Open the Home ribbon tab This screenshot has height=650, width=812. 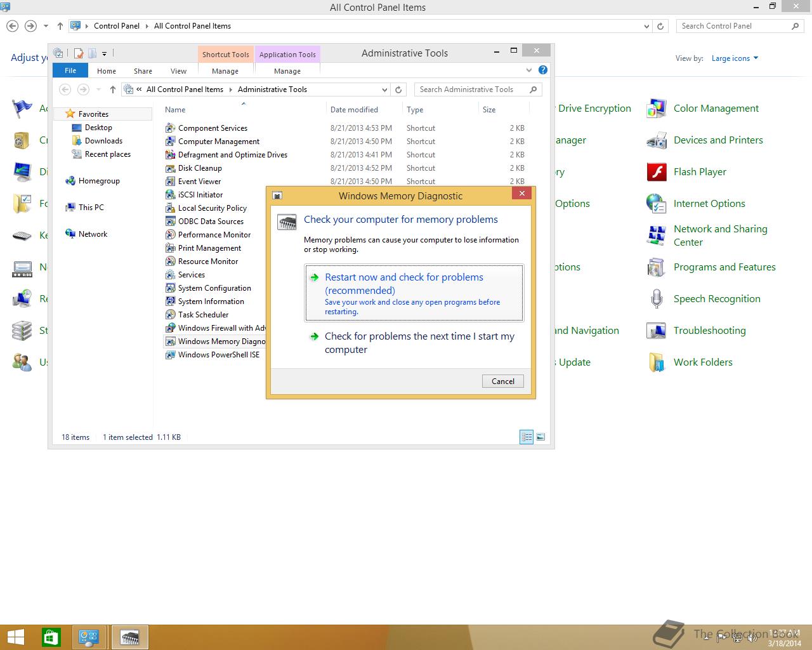tap(107, 71)
